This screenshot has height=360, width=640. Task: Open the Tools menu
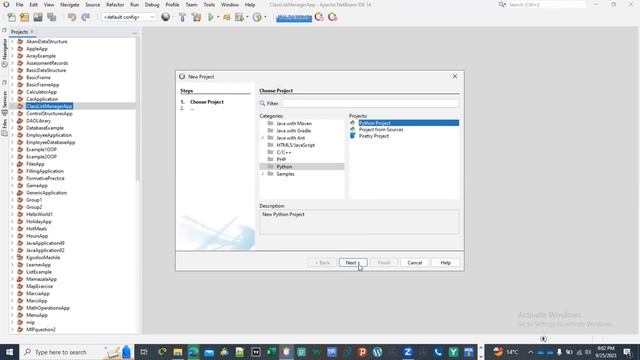coord(209,4)
